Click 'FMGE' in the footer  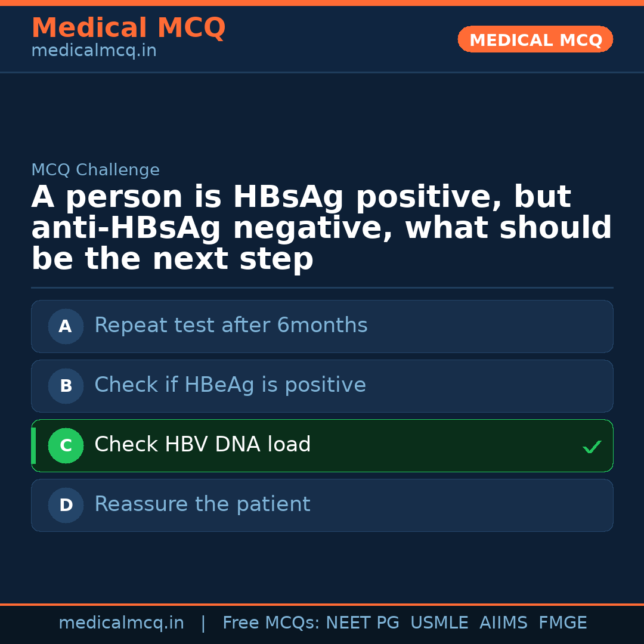562,623
